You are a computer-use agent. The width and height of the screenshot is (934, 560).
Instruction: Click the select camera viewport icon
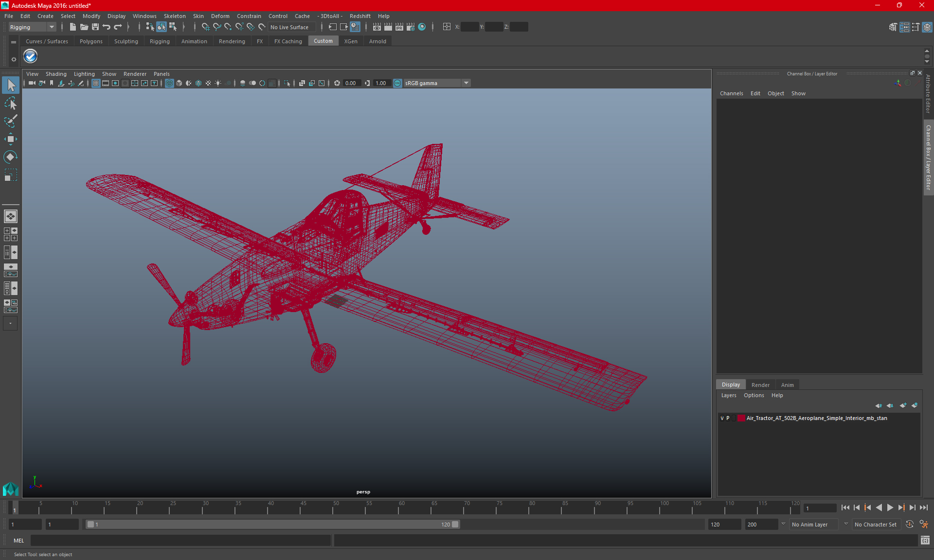32,83
